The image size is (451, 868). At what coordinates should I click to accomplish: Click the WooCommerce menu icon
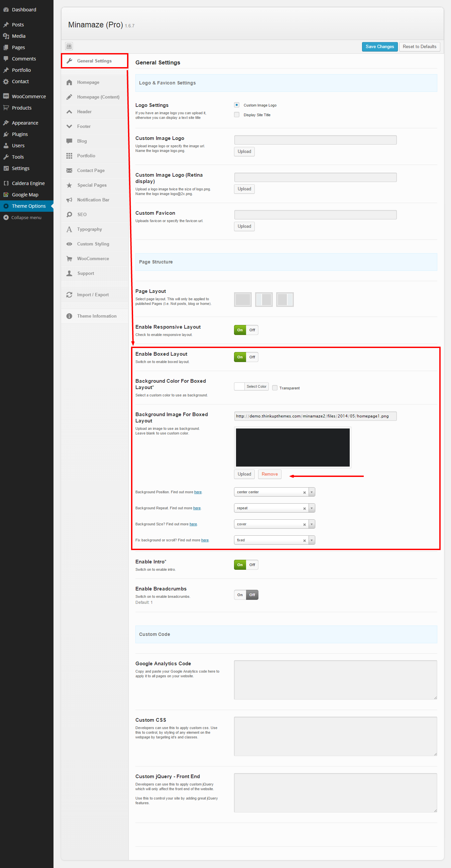point(6,97)
